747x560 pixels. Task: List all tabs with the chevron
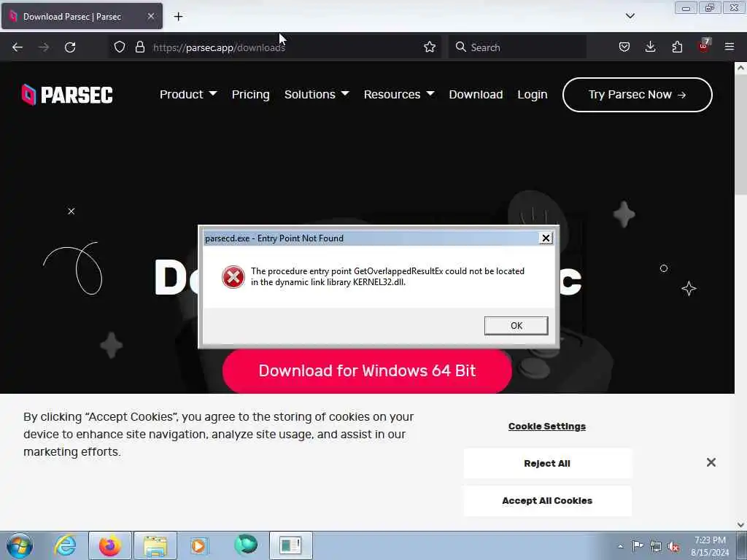pyautogui.click(x=630, y=16)
